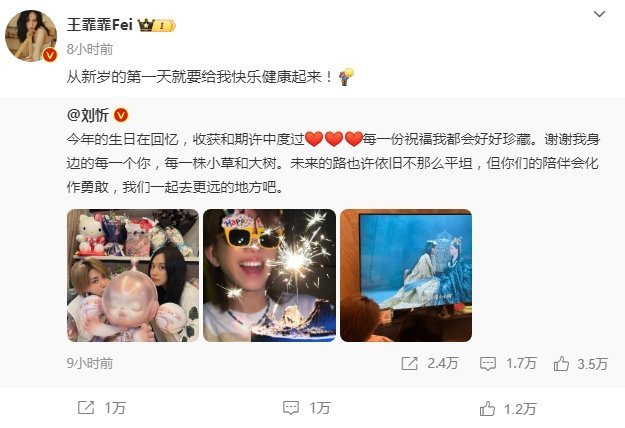Open 王霏霏Fei's username profile link
Viewport: 625px width, 428px height.
[100, 25]
